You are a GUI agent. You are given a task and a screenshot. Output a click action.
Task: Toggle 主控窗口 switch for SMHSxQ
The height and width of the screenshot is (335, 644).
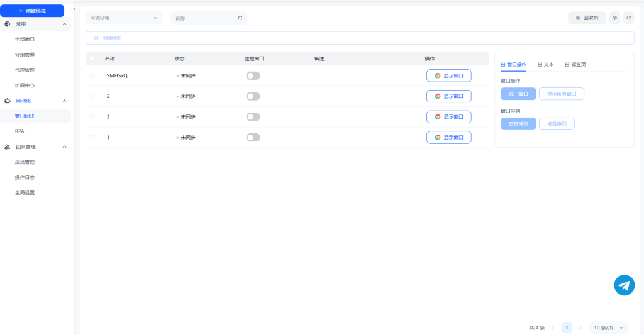(x=253, y=75)
